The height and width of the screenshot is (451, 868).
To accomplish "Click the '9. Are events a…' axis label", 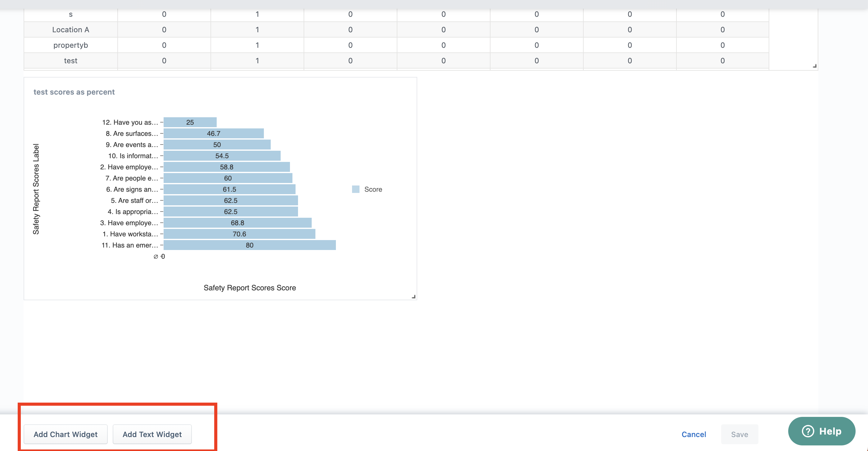I will tap(132, 144).
